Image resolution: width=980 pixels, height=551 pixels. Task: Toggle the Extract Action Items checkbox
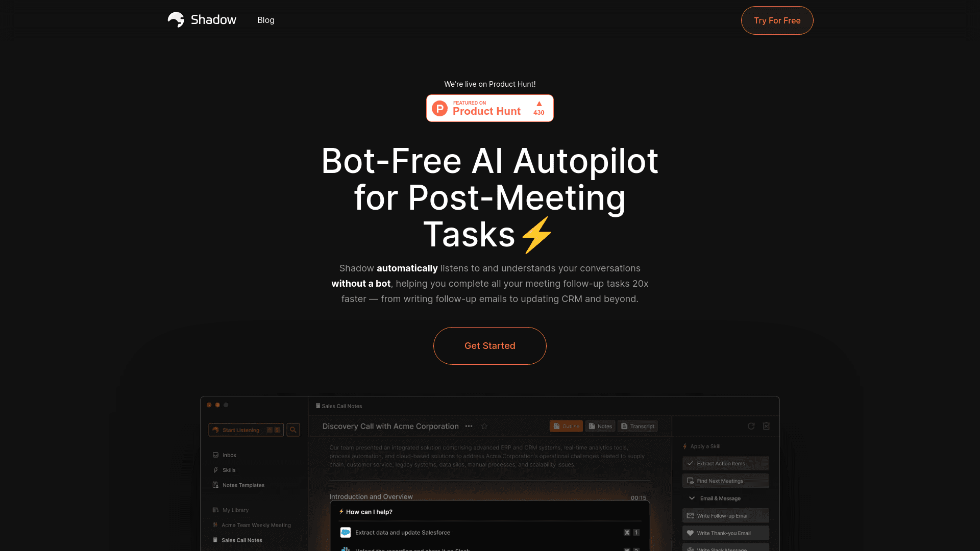coord(690,463)
